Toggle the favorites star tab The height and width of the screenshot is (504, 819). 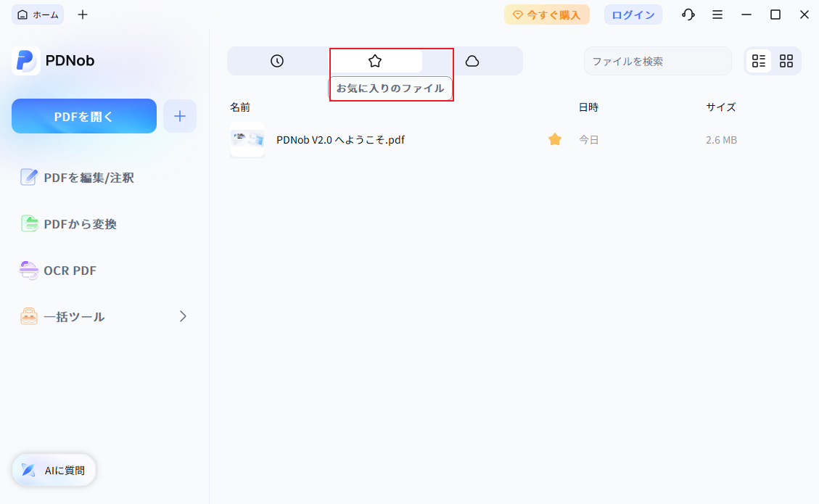point(375,60)
